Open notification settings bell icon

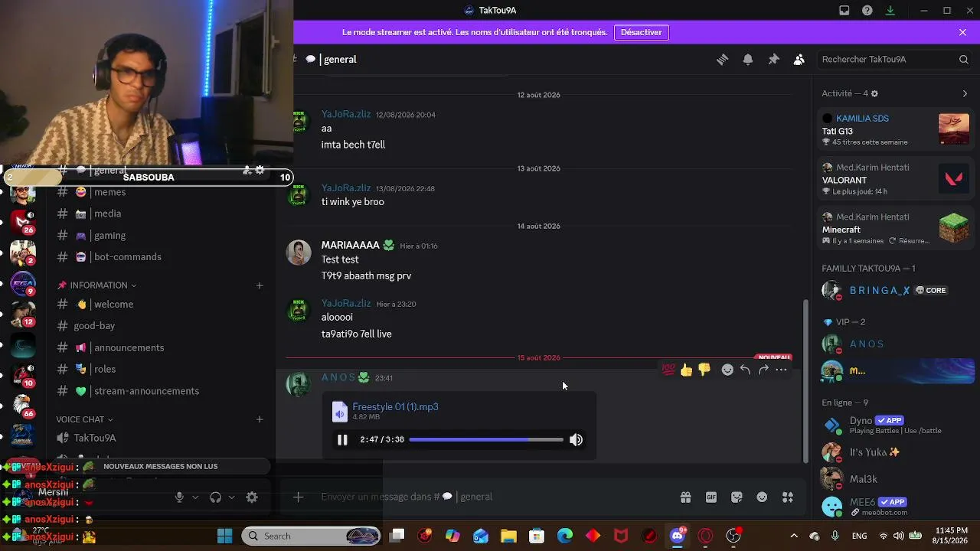click(748, 60)
